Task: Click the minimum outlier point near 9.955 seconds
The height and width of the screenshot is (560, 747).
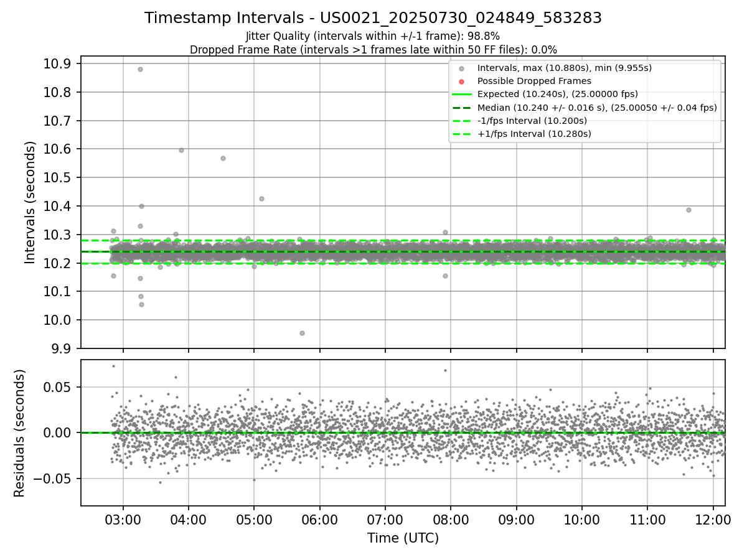Action: (x=302, y=333)
